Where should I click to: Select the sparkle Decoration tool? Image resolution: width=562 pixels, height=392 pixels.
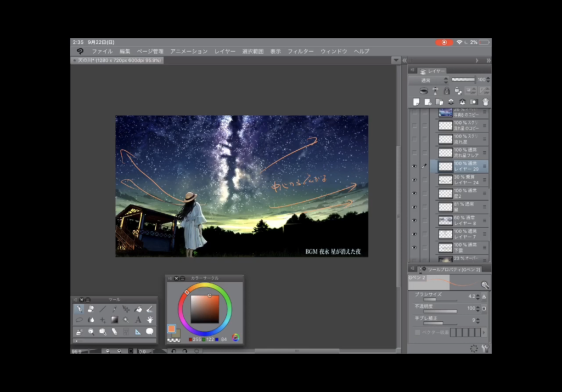(x=103, y=320)
